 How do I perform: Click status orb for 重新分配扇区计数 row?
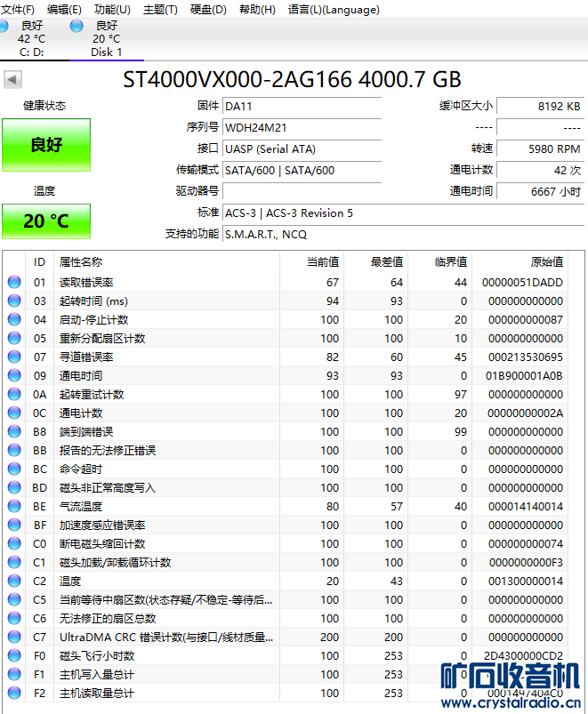14,338
